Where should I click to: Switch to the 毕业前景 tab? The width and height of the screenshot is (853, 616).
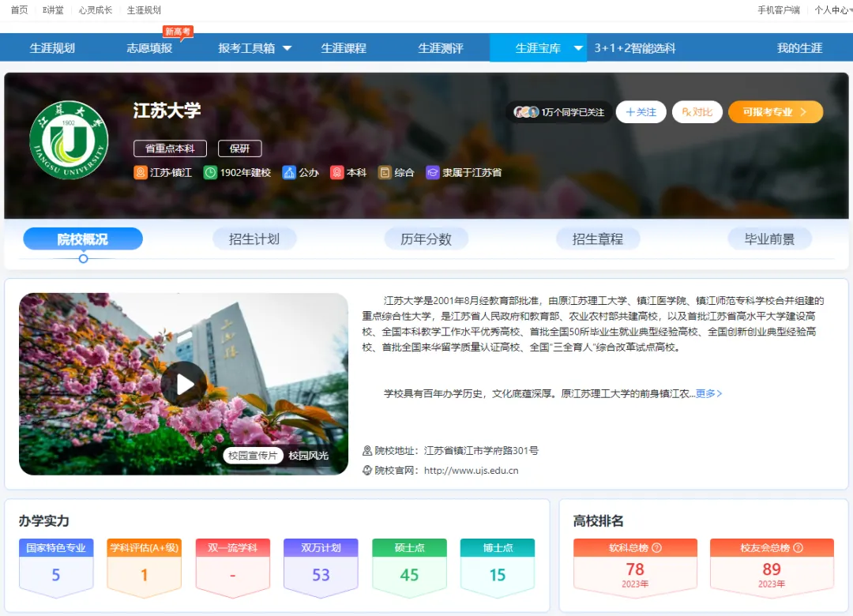click(x=770, y=239)
